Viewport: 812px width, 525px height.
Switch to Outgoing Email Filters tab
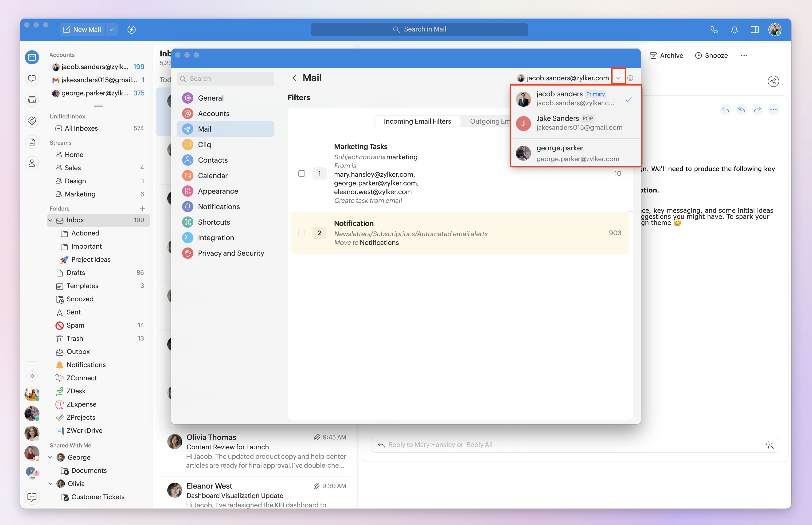click(489, 121)
